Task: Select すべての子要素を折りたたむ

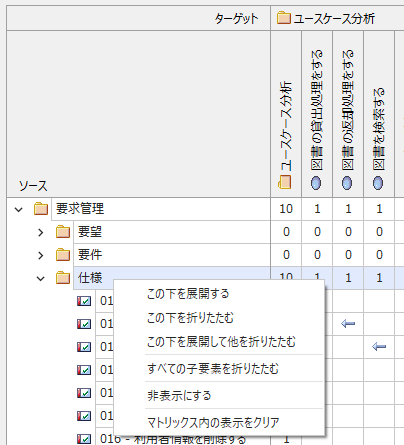Action: pos(213,369)
